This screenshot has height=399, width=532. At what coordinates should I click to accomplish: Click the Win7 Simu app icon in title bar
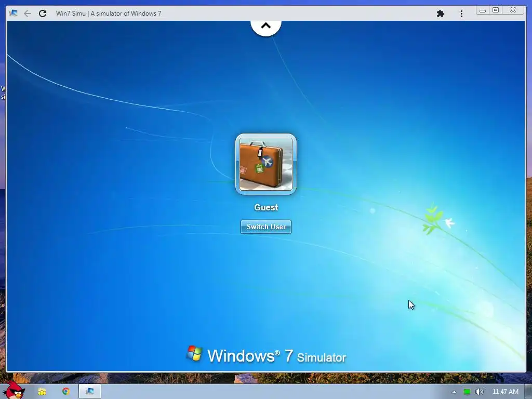(x=13, y=13)
